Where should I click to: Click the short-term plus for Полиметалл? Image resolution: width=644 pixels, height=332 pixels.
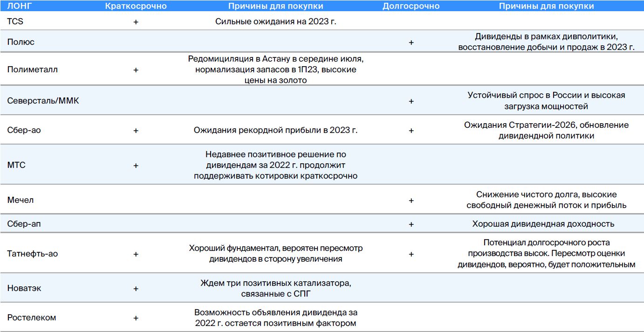[x=136, y=70]
